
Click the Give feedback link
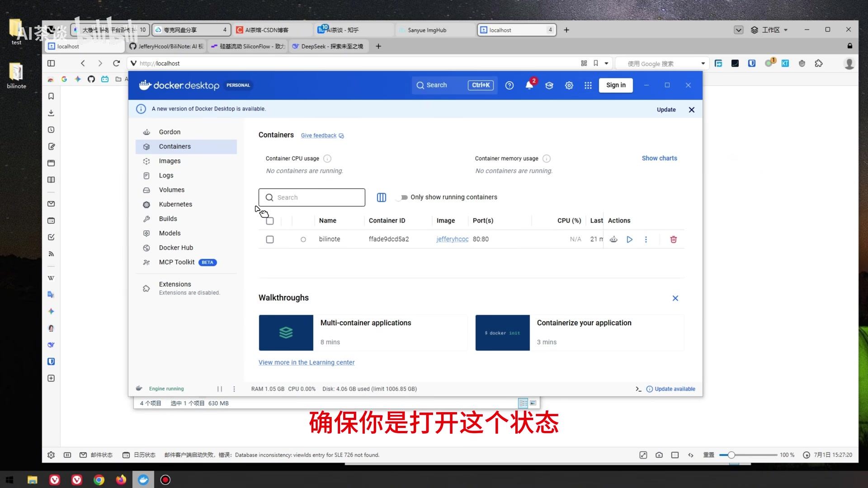(322, 136)
